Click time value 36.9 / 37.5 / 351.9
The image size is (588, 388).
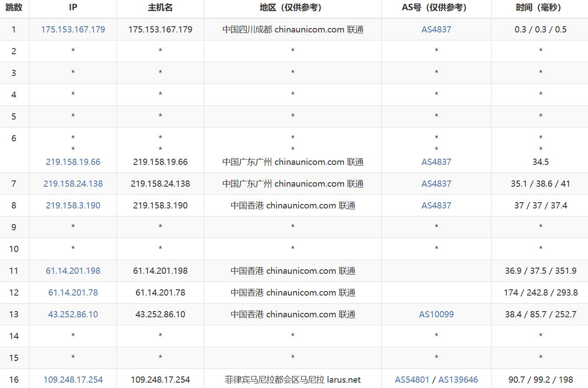click(540, 271)
